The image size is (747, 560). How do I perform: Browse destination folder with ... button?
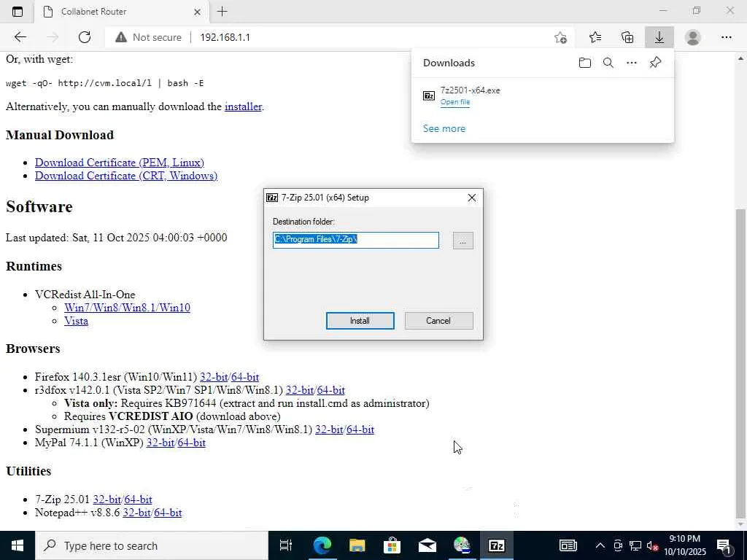click(462, 241)
